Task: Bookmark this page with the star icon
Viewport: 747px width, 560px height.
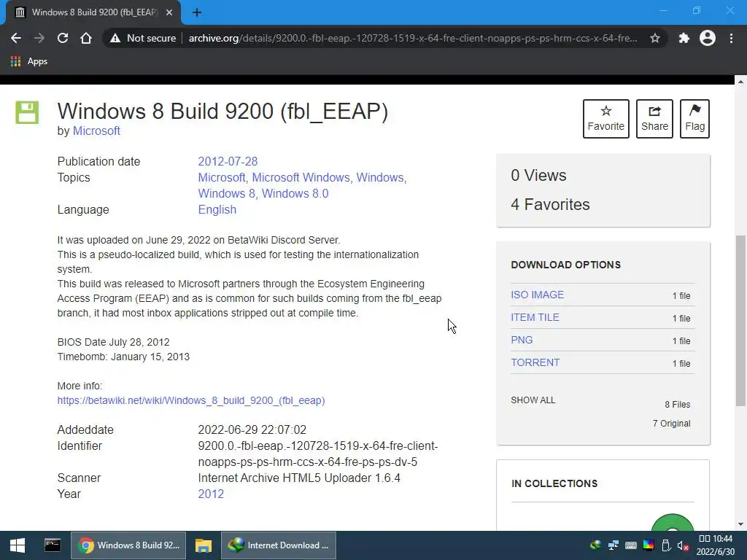Action: (655, 38)
